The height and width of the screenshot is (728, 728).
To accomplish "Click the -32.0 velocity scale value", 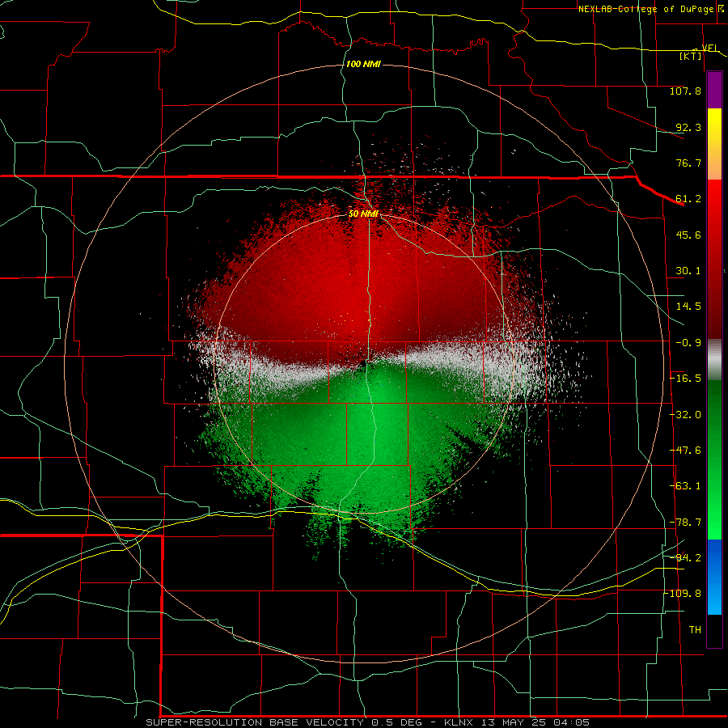I will point(685,415).
